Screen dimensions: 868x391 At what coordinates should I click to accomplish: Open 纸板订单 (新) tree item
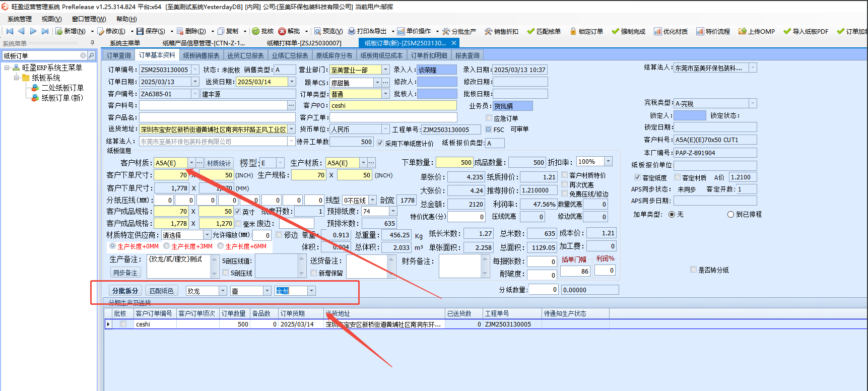62,98
